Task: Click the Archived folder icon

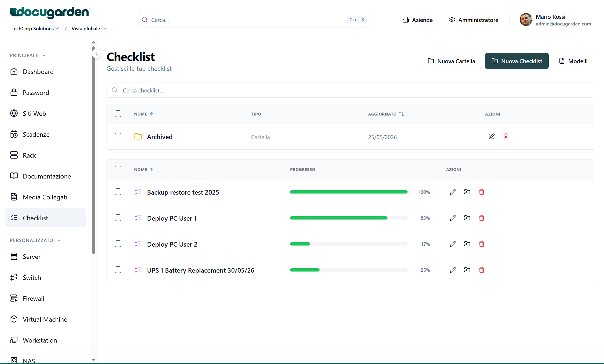Action: tap(138, 136)
